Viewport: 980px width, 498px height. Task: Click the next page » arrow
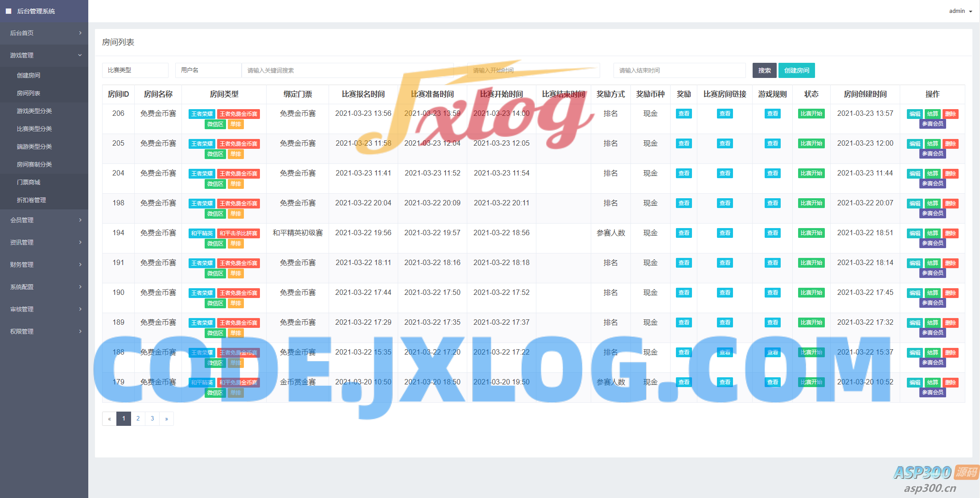click(166, 419)
